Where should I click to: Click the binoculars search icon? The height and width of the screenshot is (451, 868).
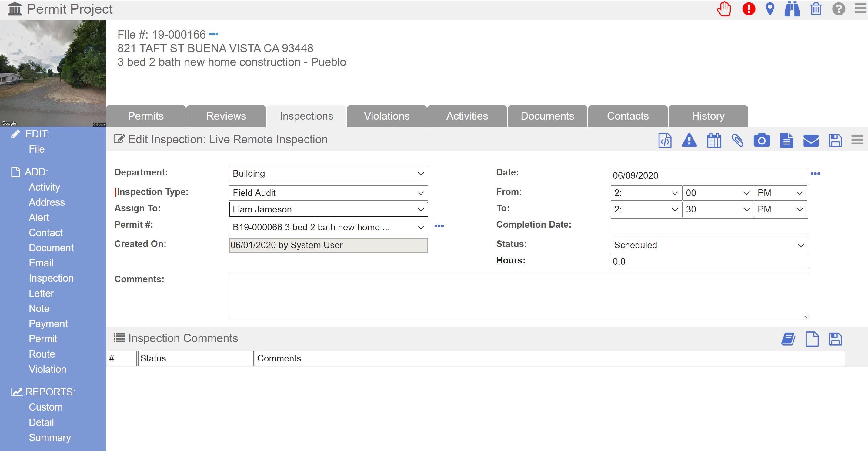[x=792, y=9]
